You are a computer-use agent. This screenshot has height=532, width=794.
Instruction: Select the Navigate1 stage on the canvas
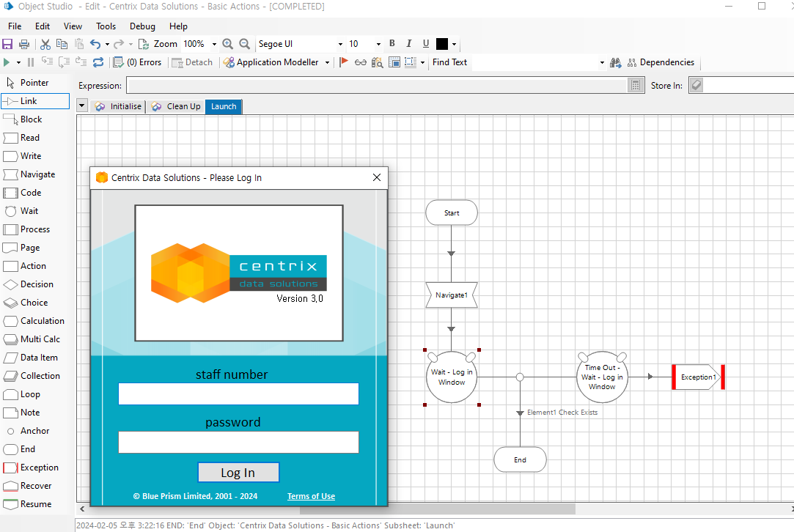(452, 295)
